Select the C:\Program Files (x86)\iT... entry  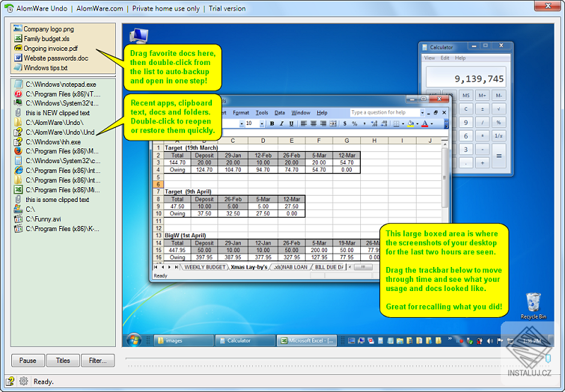click(x=58, y=94)
